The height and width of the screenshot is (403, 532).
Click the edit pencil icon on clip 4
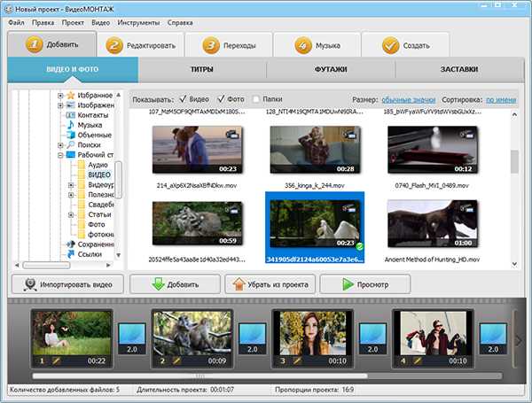tap(418, 361)
